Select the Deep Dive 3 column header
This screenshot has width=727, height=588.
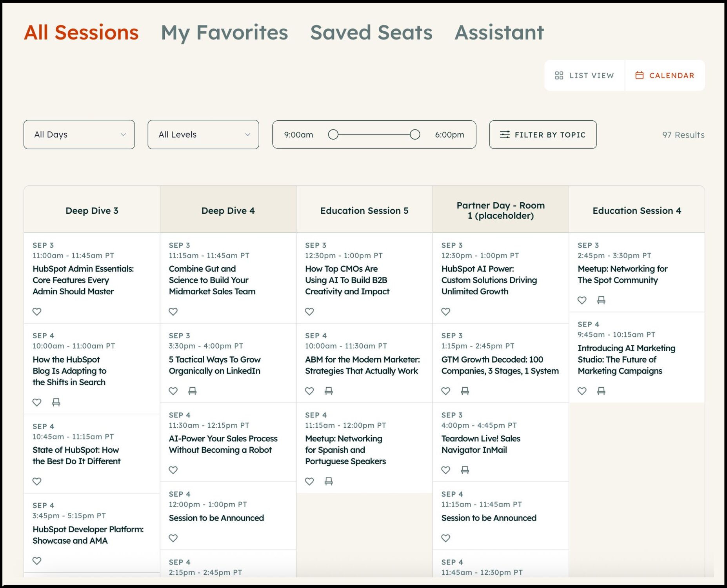(x=92, y=211)
